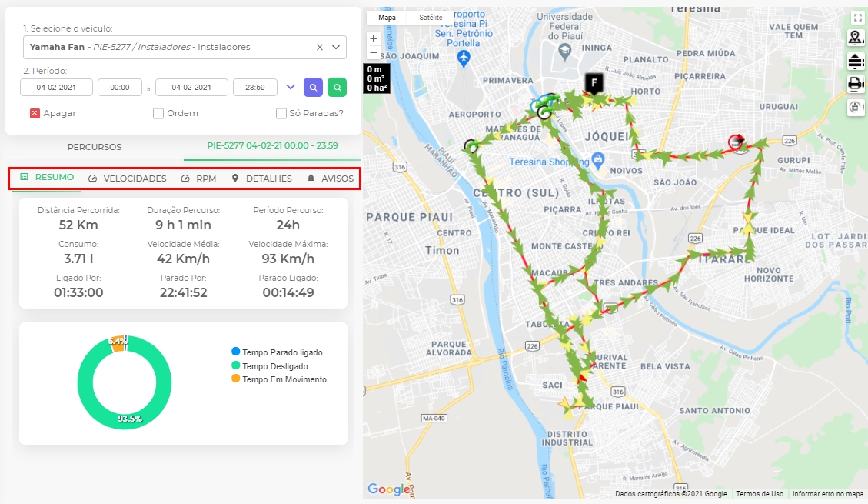Screen dimensions: 868x504
Task: Click the 3.71 l consumption value
Action: tap(78, 259)
